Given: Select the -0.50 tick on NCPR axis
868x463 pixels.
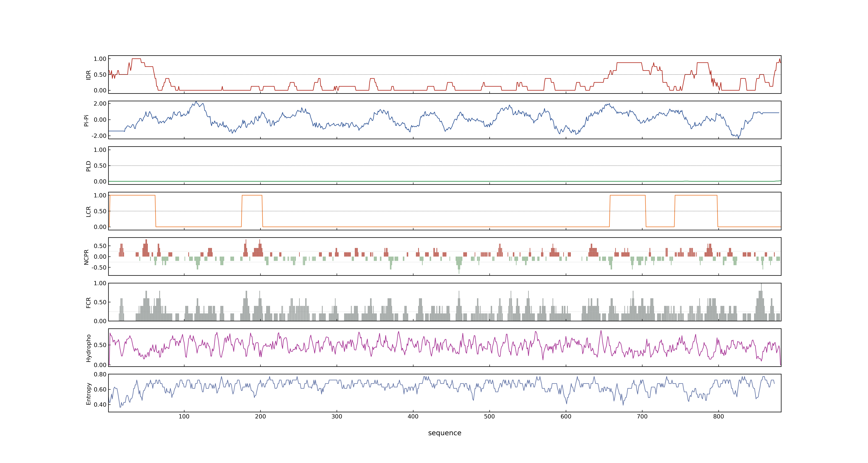Looking at the screenshot, I should click(x=99, y=268).
